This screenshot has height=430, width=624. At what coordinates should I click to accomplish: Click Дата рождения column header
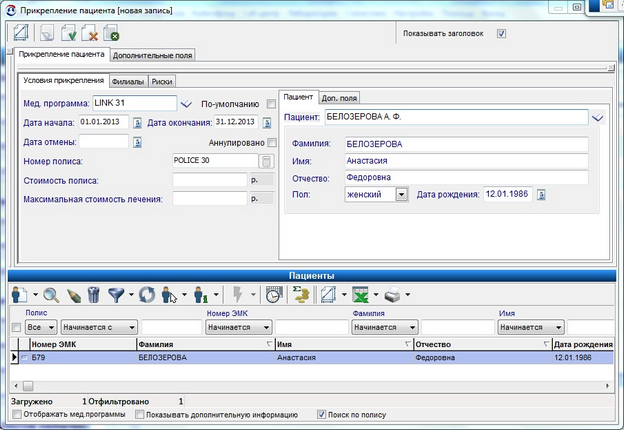click(x=583, y=344)
